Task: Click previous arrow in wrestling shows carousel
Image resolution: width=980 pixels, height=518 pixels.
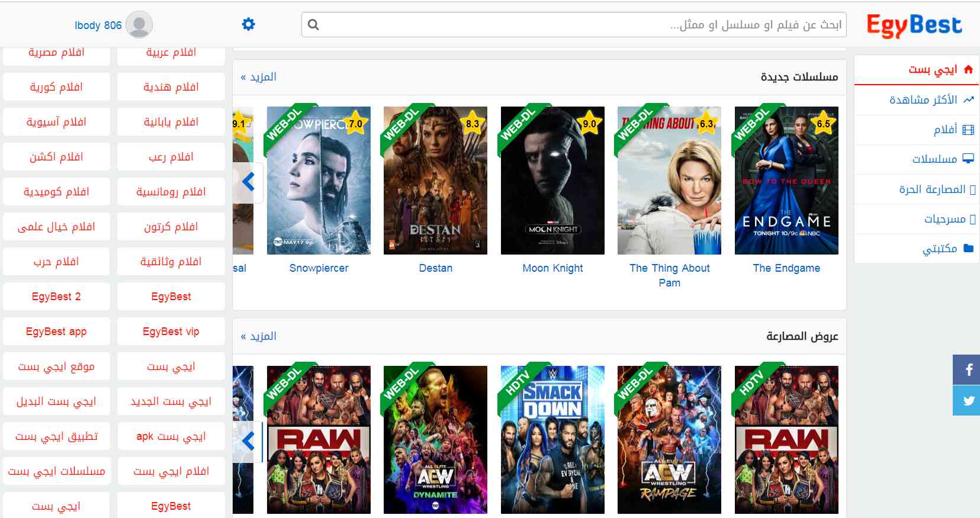Action: tap(249, 441)
